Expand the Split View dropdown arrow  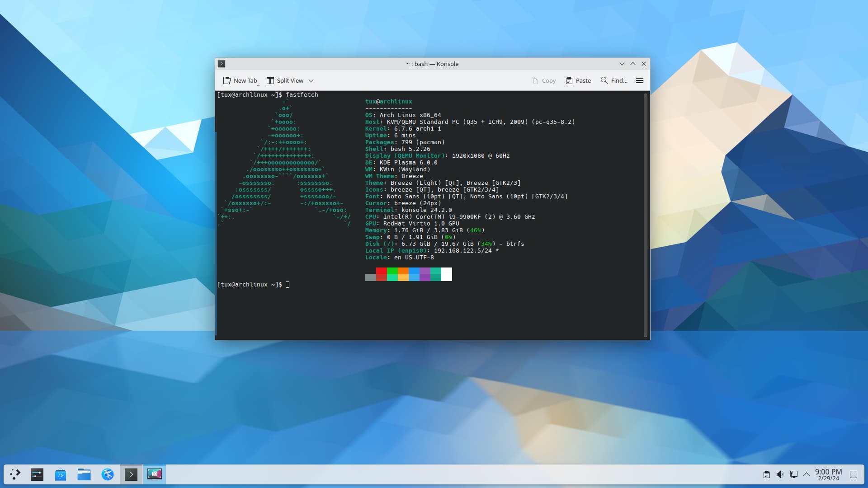(311, 80)
